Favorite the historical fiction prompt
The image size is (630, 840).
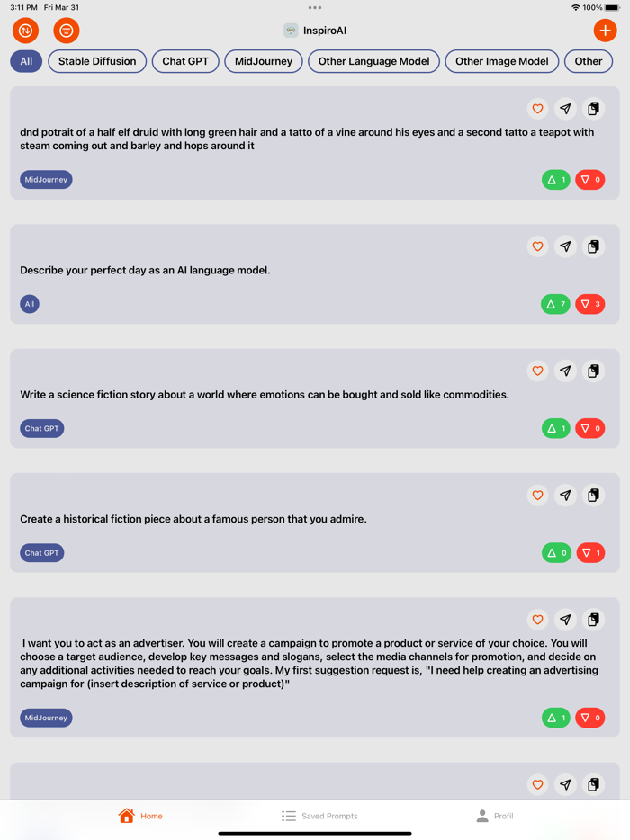click(x=537, y=496)
